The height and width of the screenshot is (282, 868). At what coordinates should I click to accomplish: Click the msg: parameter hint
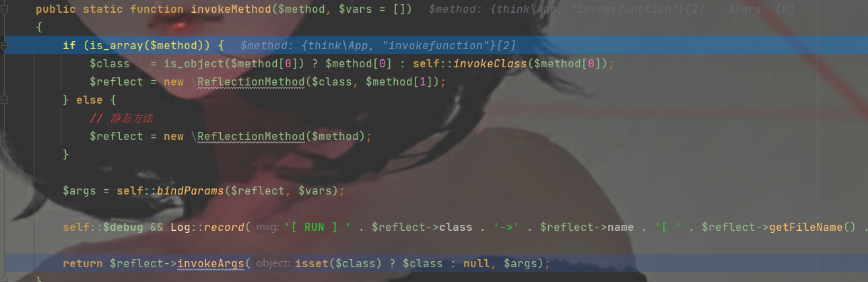click(x=267, y=227)
